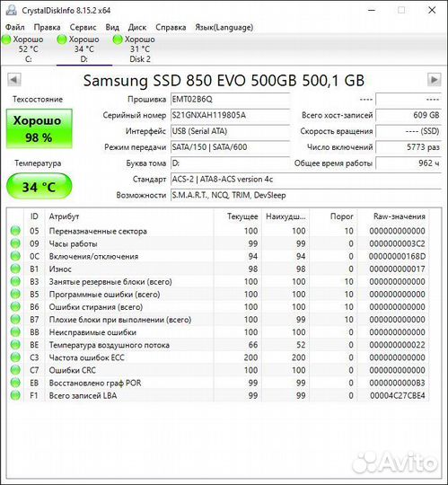448x485 pixels.
Task: Open the Правка menu
Action: pyautogui.click(x=47, y=28)
